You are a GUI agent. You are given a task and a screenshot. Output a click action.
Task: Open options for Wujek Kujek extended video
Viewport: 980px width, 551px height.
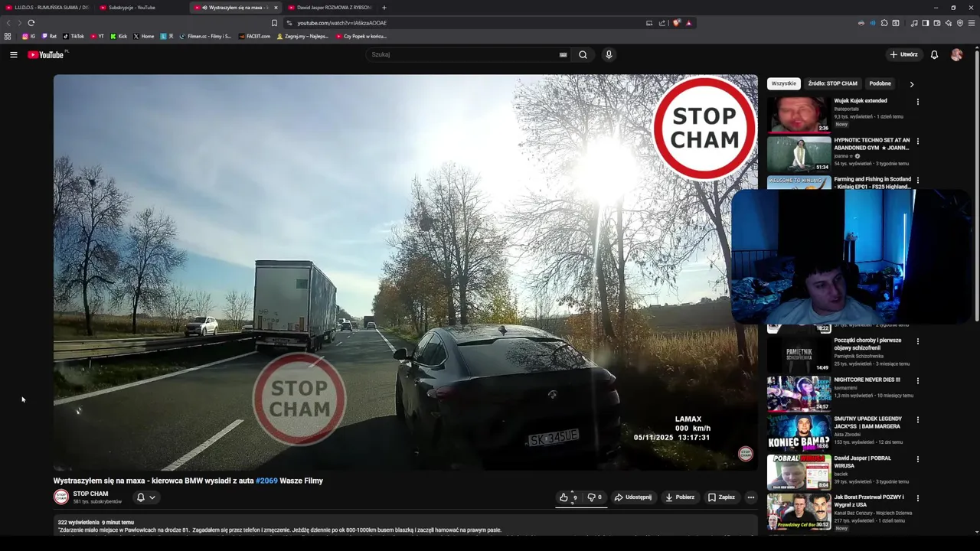click(x=917, y=102)
